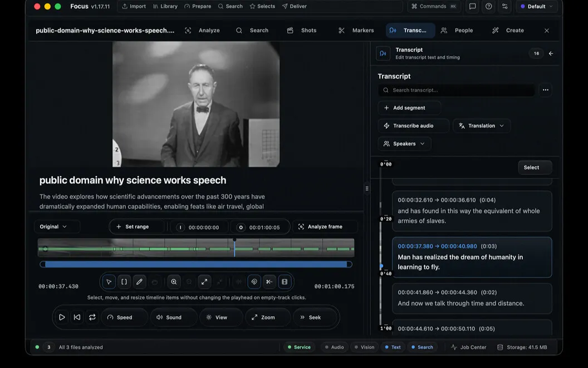Toggle the magnet snapping icon
This screenshot has width=588, height=368.
[x=254, y=282]
